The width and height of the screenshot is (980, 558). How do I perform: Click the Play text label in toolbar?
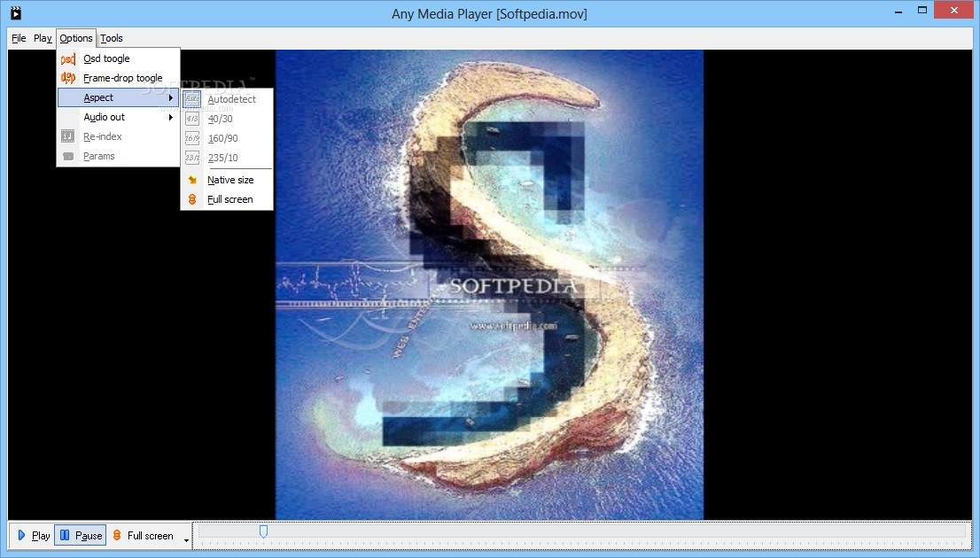click(x=42, y=536)
